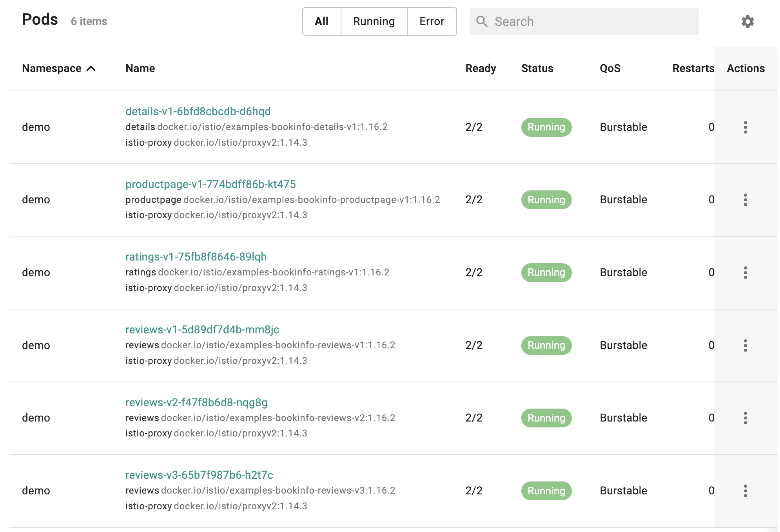Viewport: 780px width, 532px height.
Task: Click the 6 items count label
Action: (x=89, y=22)
